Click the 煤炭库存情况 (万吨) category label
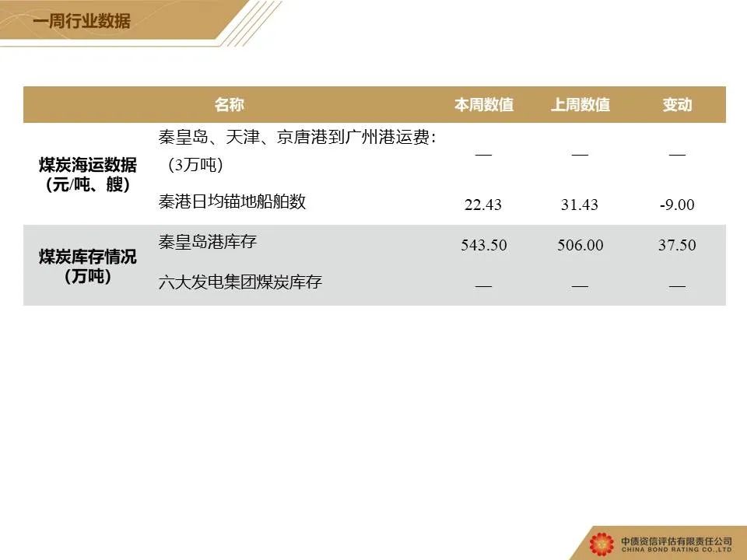The height and width of the screenshot is (560, 747). pyautogui.click(x=88, y=266)
